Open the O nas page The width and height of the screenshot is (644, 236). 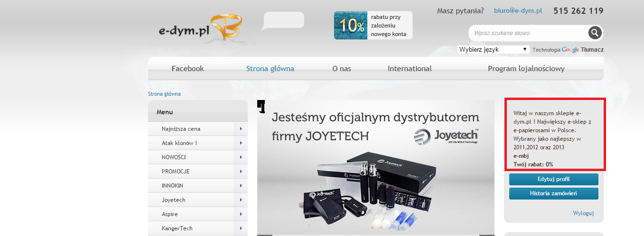(342, 68)
